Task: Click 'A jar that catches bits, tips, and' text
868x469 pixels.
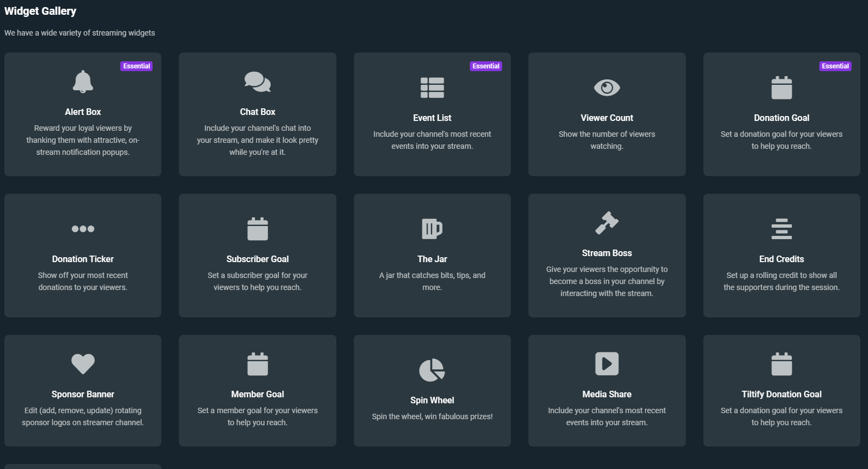Action: click(x=432, y=275)
